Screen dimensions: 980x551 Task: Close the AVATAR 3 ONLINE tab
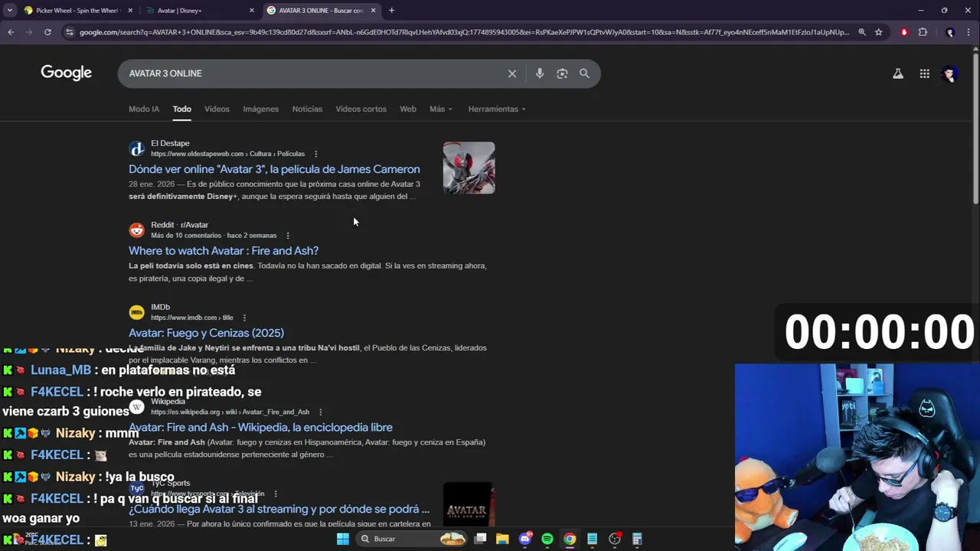pos(373,11)
